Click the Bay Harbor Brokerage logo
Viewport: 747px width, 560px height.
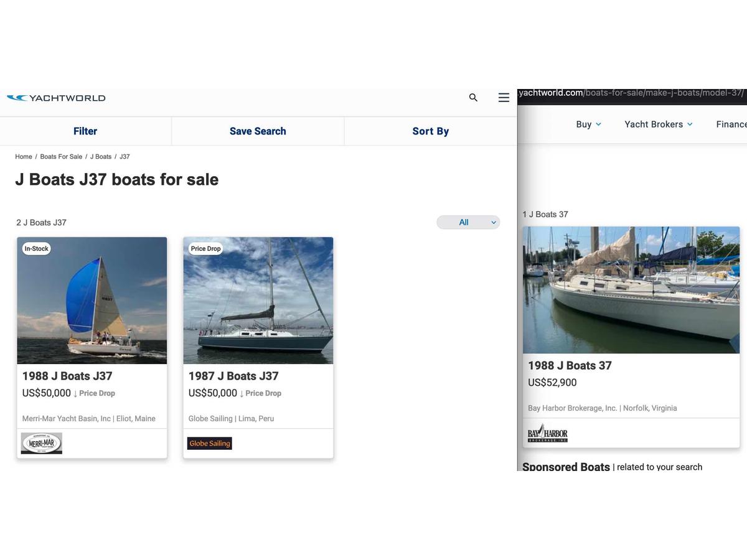(x=547, y=433)
